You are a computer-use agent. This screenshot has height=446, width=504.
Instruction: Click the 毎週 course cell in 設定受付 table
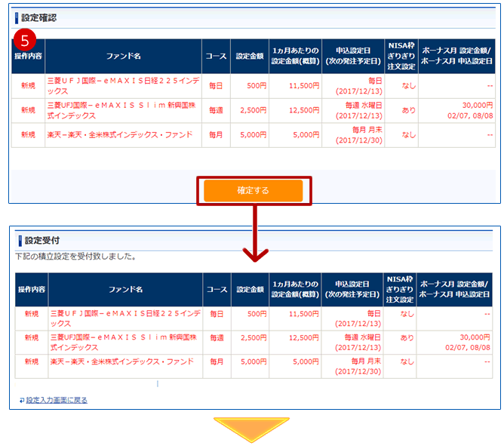coord(217,337)
